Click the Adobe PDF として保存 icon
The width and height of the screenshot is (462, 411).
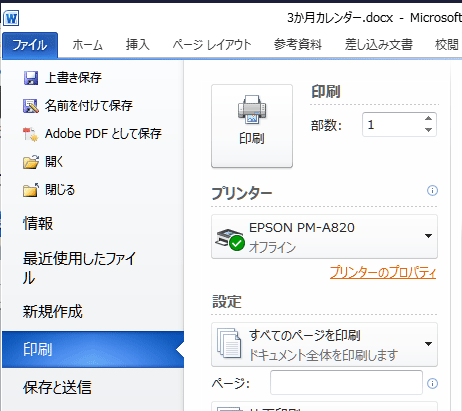click(x=31, y=134)
